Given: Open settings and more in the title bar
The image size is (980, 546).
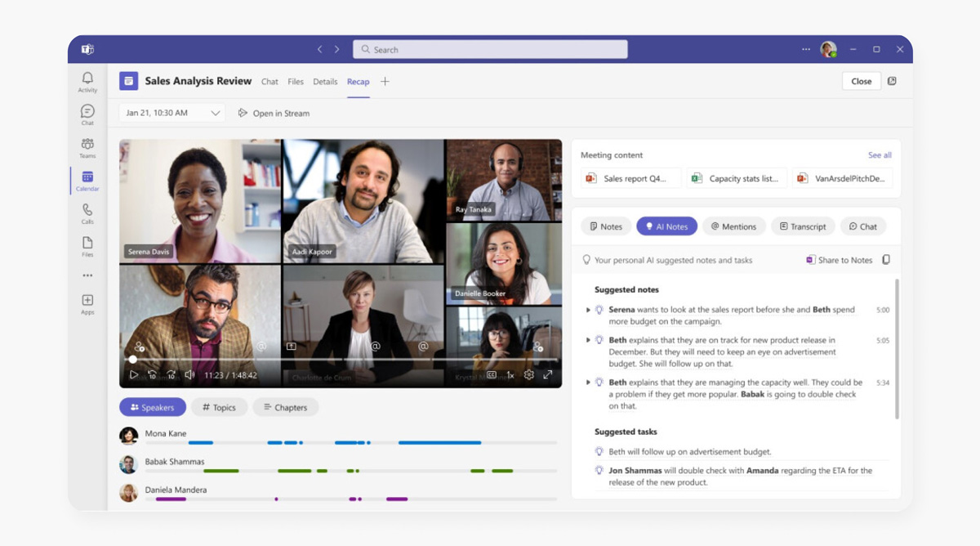Looking at the screenshot, I should [x=807, y=49].
